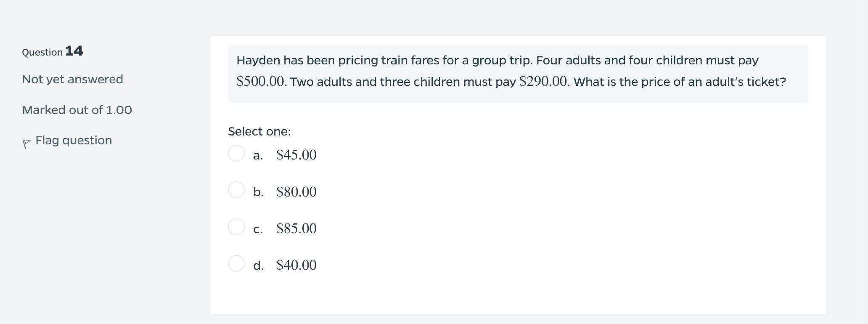This screenshot has width=868, height=324.
Task: Click the "Not yet answered" status text
Action: 72,79
